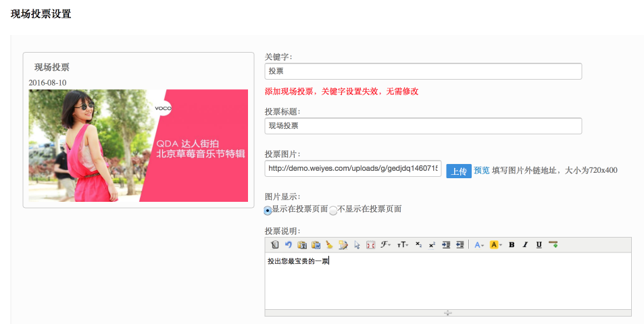
Task: Paste from Word in the editor
Action: coord(316,245)
